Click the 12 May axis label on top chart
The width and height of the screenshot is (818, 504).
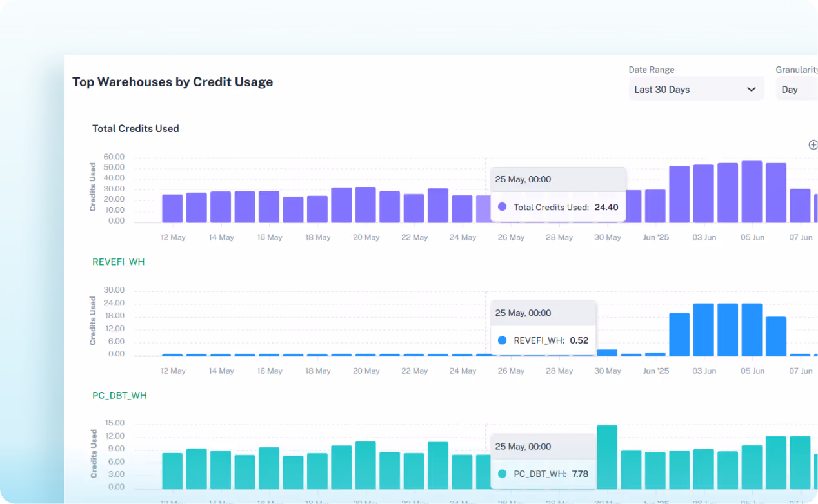(x=173, y=237)
